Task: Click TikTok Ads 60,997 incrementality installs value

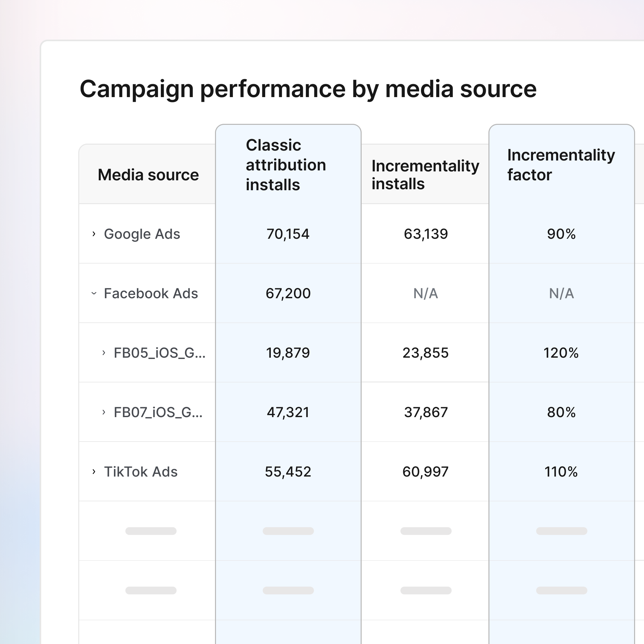Action: (x=425, y=472)
